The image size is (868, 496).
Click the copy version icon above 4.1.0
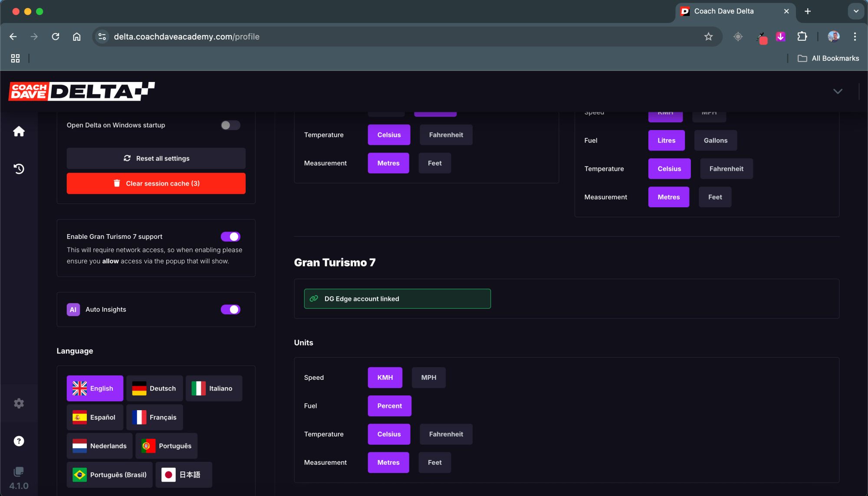[19, 471]
